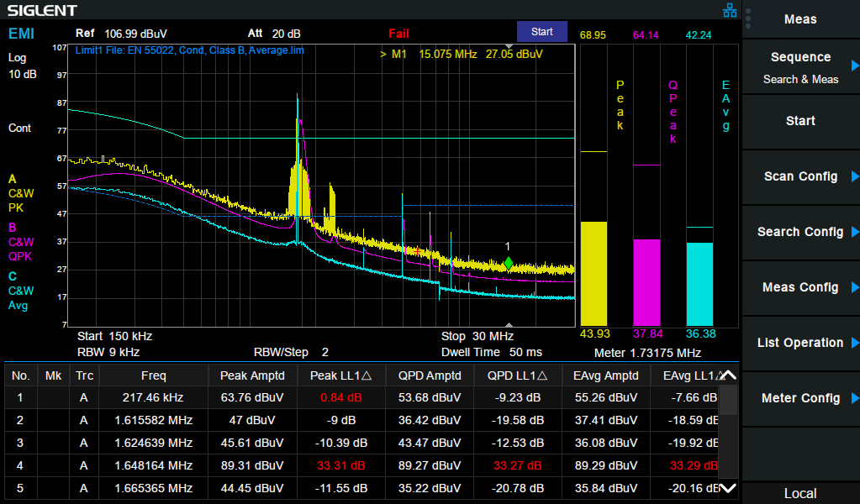
Task: Click the marker triangle at graph bottom edge
Action: pyautogui.click(x=508, y=327)
